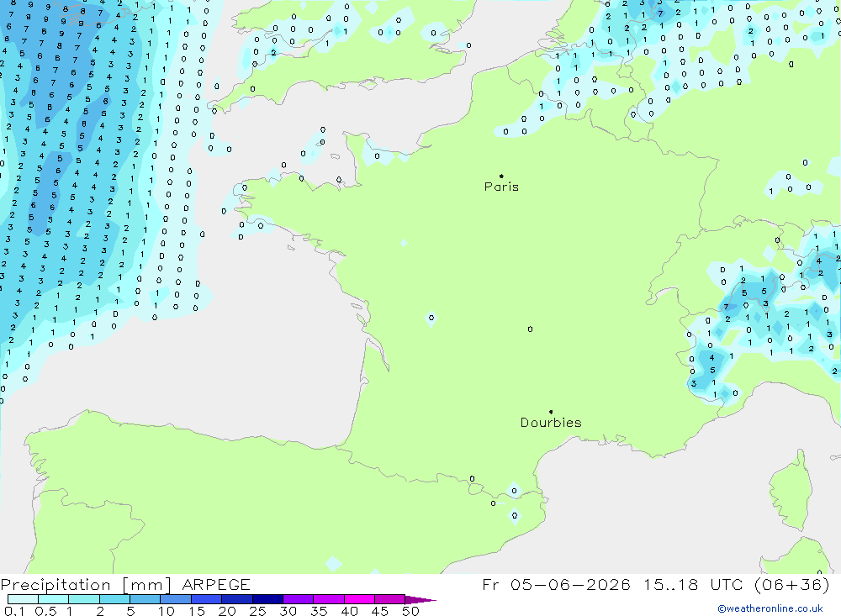Click the legend arrow tip beyond 50
The height and width of the screenshot is (616, 841).
click(x=420, y=600)
